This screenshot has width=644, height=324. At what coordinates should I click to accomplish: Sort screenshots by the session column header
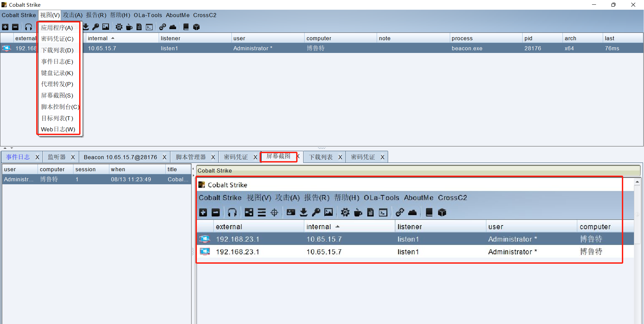[91, 170]
